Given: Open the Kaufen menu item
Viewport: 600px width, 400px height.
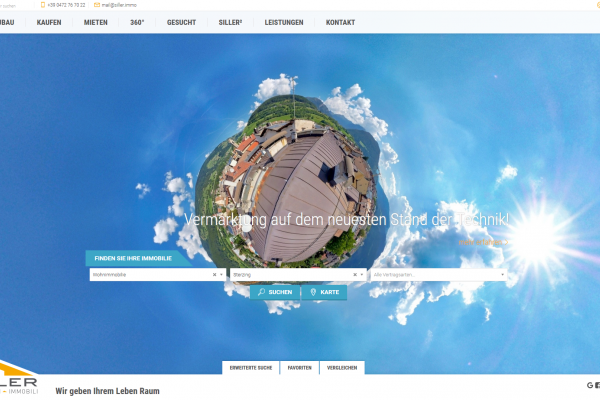Looking at the screenshot, I should point(48,21).
